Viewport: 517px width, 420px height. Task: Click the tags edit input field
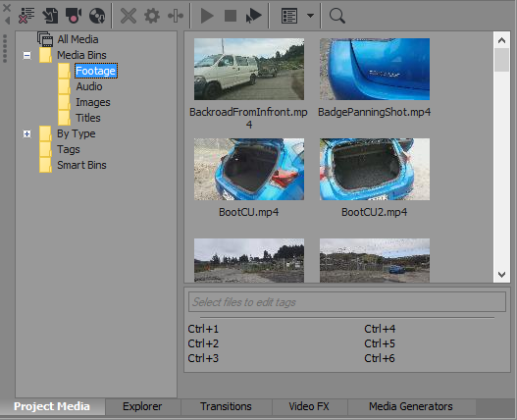(347, 302)
